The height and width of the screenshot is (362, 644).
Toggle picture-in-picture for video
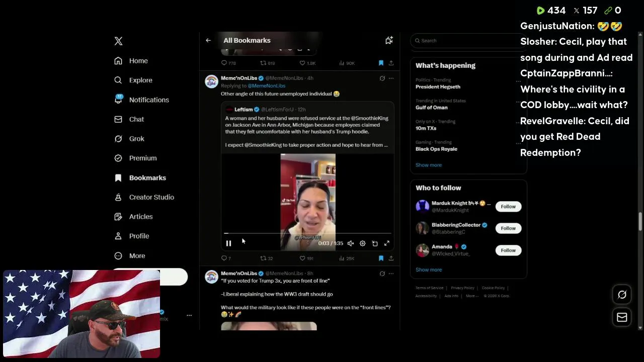[375, 243]
